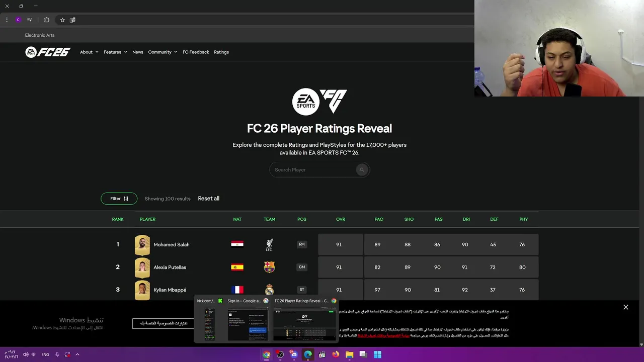The height and width of the screenshot is (362, 644).
Task: Expand the Community menu
Action: coord(163,52)
